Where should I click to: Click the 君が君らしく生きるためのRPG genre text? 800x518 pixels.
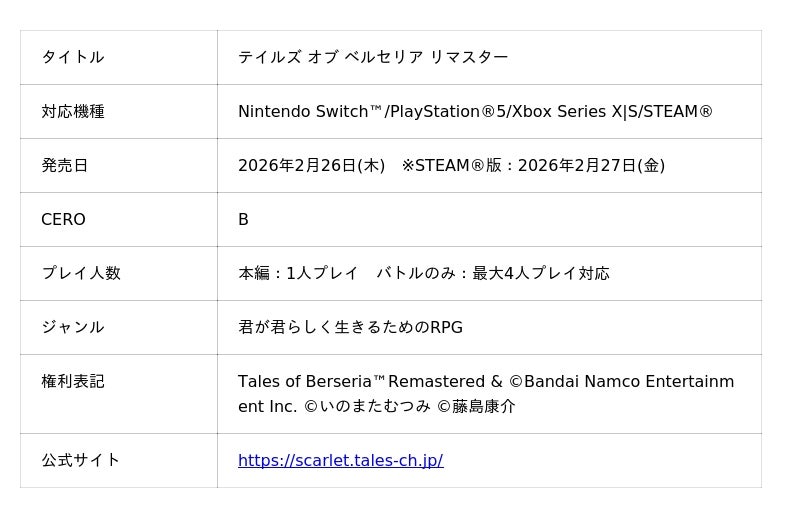(350, 328)
